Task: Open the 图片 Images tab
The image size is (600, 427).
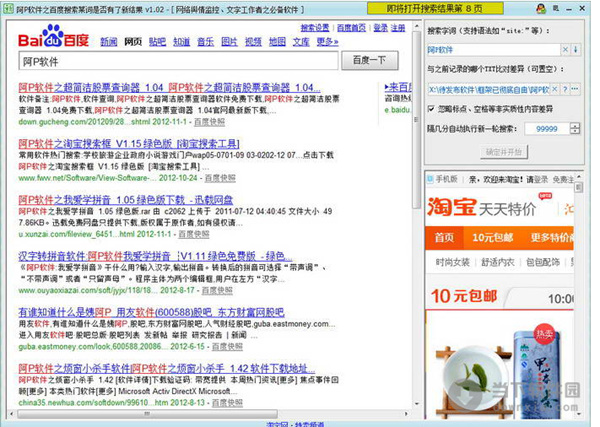Action: tap(230, 42)
